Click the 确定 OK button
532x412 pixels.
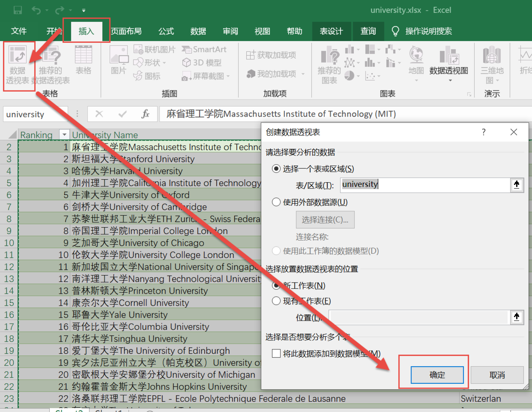click(437, 375)
